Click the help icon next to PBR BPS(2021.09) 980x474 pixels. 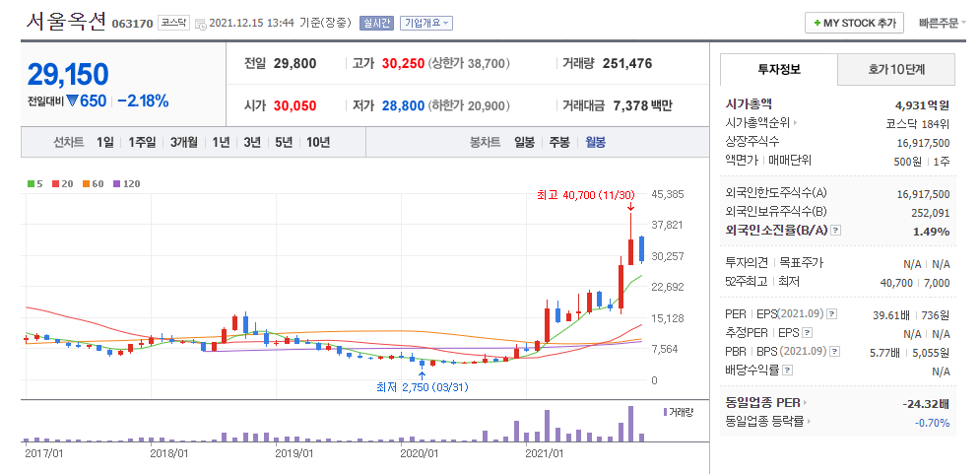click(x=833, y=352)
